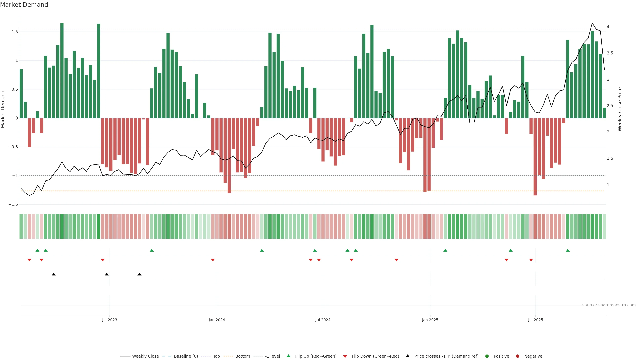Click the red Flip Down triangle legend icon

coord(345,356)
